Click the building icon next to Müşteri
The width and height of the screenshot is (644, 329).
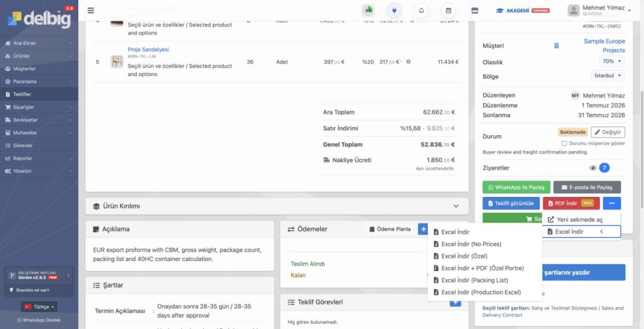556,45
